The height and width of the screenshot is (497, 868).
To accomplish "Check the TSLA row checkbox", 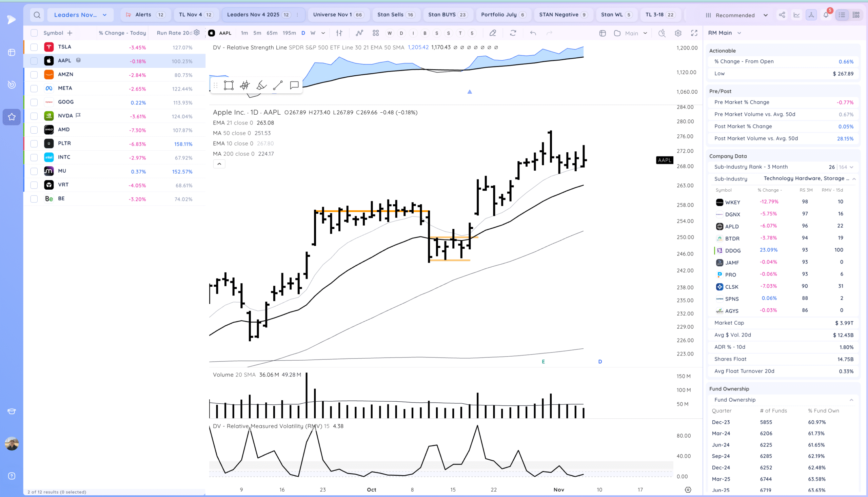I will [34, 47].
